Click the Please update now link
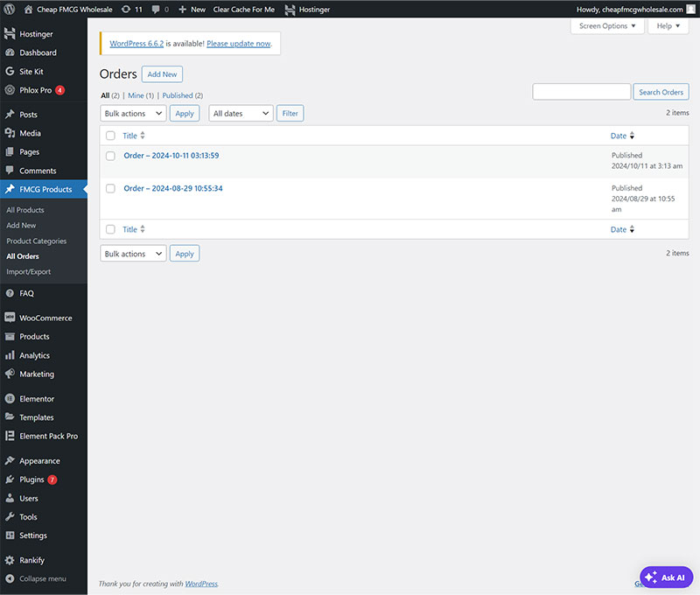Screen dimensions: 700x595 (238, 43)
